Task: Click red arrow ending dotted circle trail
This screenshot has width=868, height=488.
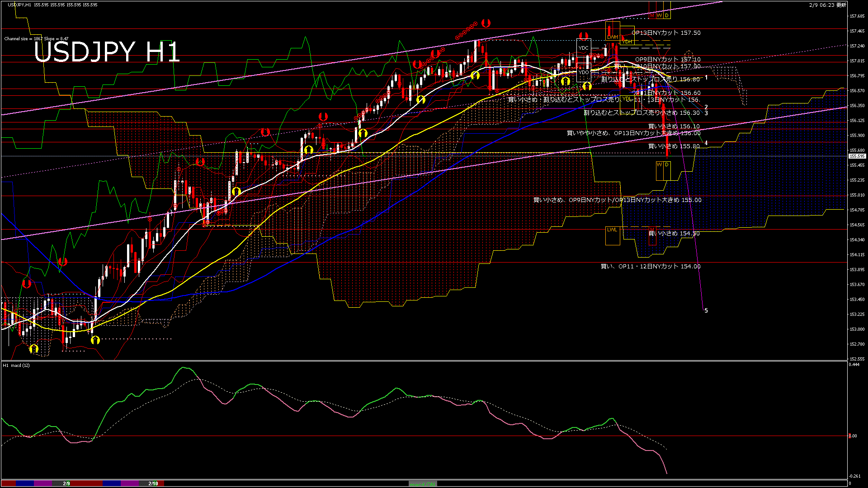Action: click(x=486, y=23)
